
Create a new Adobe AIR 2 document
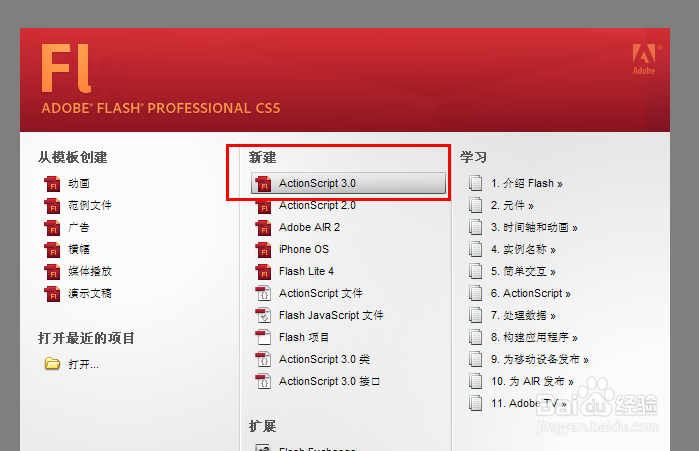click(x=309, y=227)
